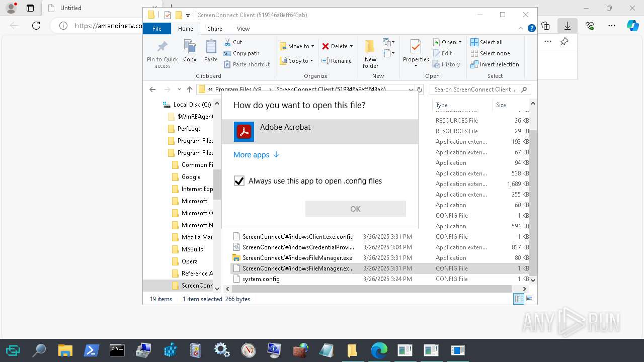Viewport: 644px width, 362px height.
Task: Open Edge Downloads icon
Action: (x=568, y=26)
